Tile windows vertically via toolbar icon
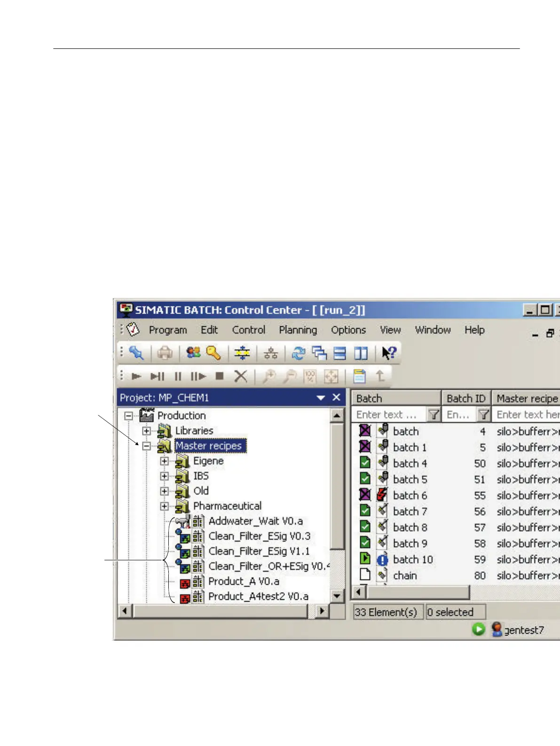This screenshot has width=560, height=746. 361,353
